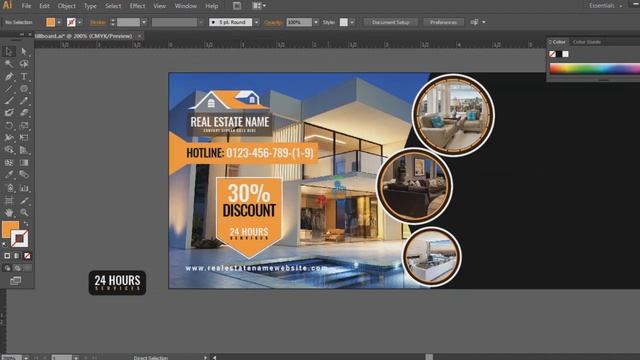Pick the Perspective Grid tool
Image resolution: width=640 pixels, height=360 pixels.
[24, 150]
